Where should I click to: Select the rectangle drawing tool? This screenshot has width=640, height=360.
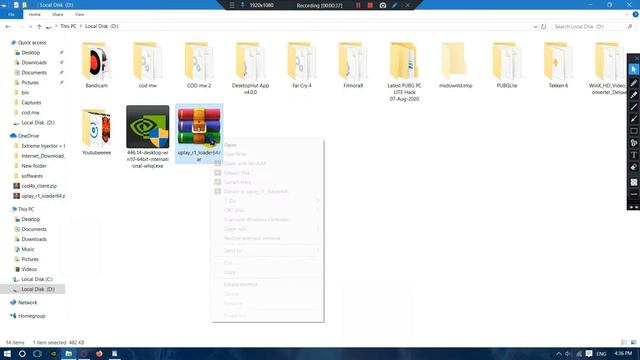[633, 131]
